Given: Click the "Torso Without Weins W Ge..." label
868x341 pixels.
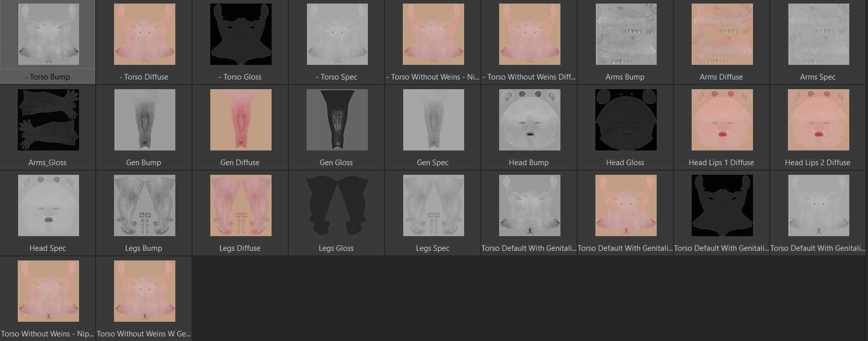Looking at the screenshot, I should (x=144, y=334).
